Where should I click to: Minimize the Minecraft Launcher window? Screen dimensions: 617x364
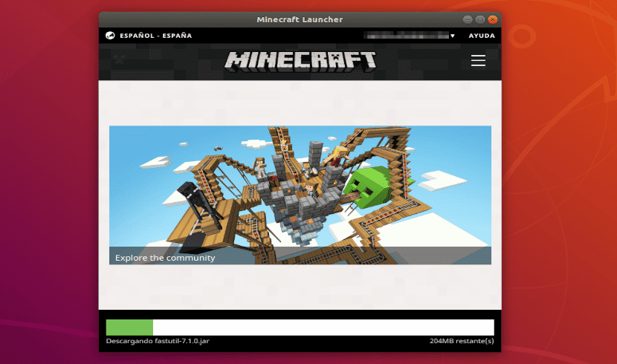468,19
